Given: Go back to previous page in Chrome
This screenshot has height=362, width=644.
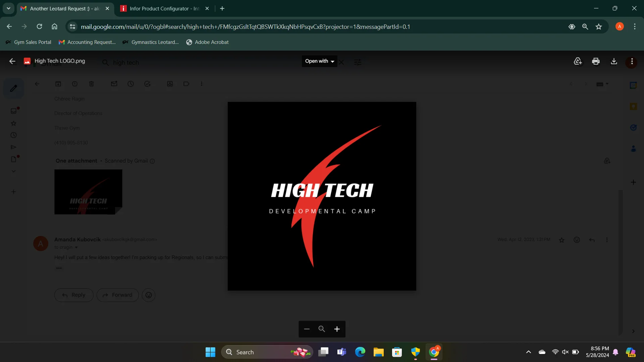Looking at the screenshot, I should pos(9,26).
